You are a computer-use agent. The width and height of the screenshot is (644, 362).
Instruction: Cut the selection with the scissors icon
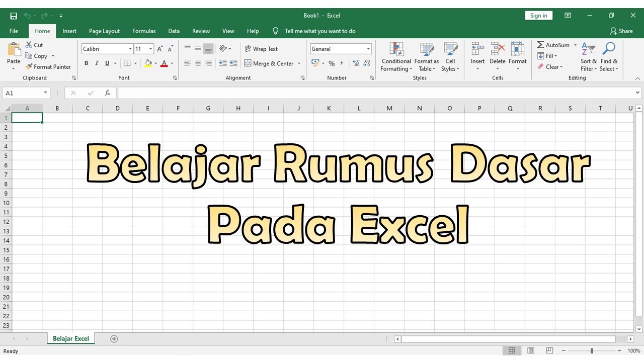(x=29, y=45)
